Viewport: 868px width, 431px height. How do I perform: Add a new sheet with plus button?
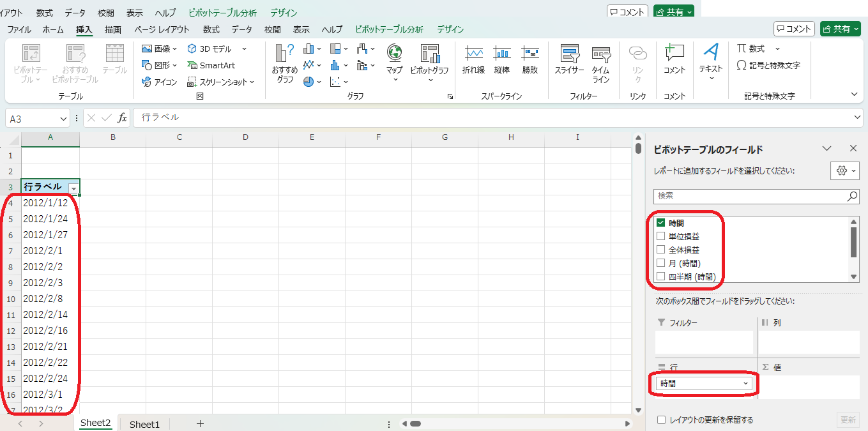coord(200,423)
